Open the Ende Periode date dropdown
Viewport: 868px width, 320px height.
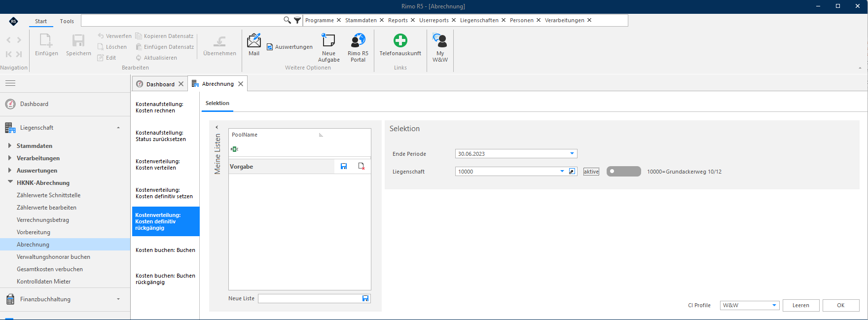(572, 154)
